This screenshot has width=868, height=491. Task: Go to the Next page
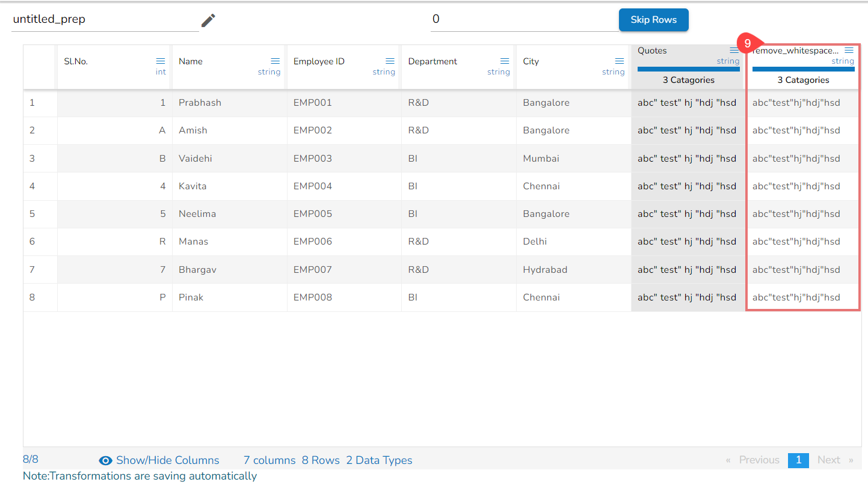click(x=828, y=460)
